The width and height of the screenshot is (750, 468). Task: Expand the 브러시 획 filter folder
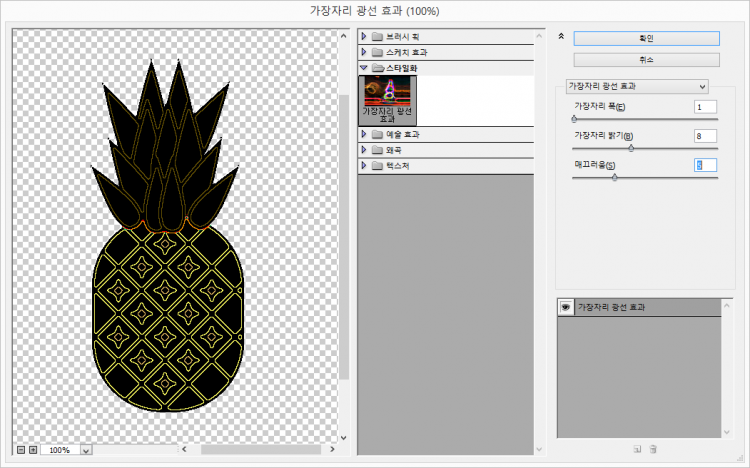point(364,37)
